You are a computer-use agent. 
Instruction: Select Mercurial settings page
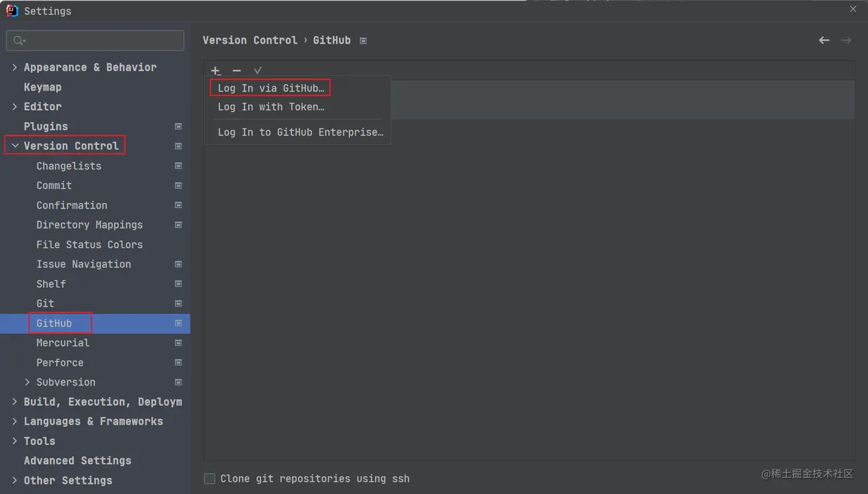63,343
